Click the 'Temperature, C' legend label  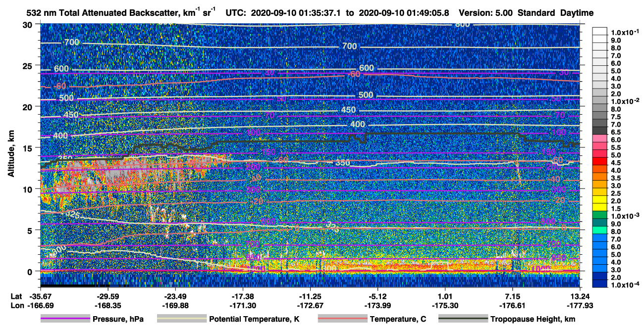(398, 319)
